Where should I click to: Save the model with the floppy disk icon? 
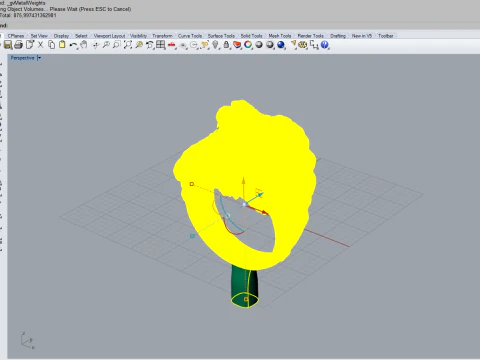(x=8, y=45)
